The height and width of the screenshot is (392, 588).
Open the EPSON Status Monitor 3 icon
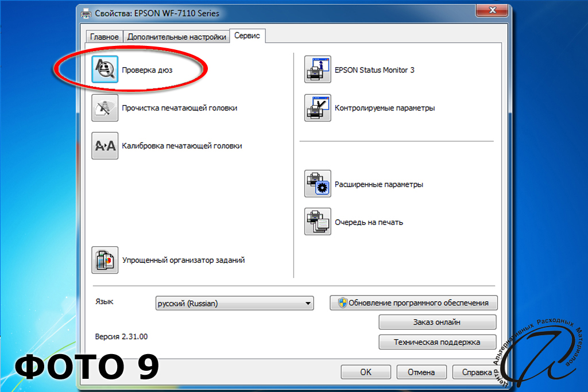[318, 69]
